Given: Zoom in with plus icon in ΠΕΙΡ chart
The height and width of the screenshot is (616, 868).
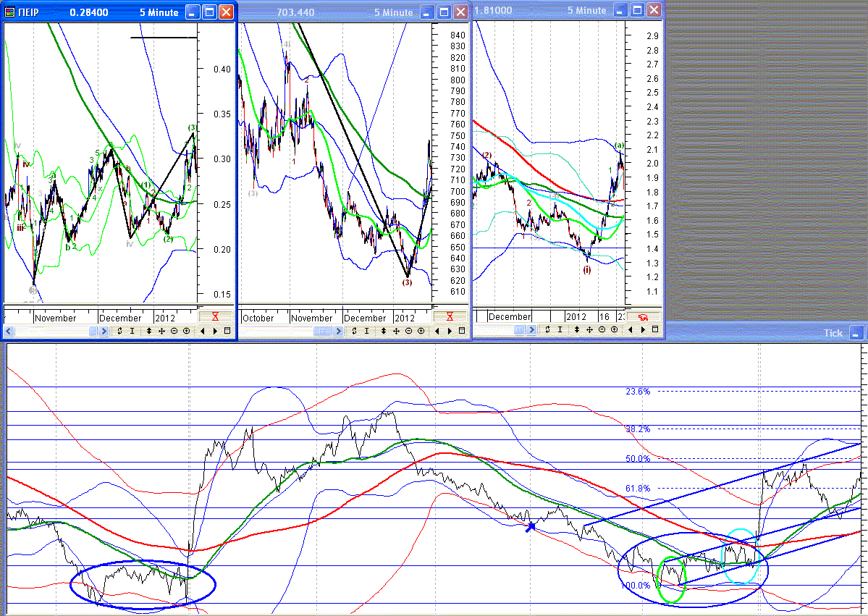Looking at the screenshot, I should pos(187,331).
